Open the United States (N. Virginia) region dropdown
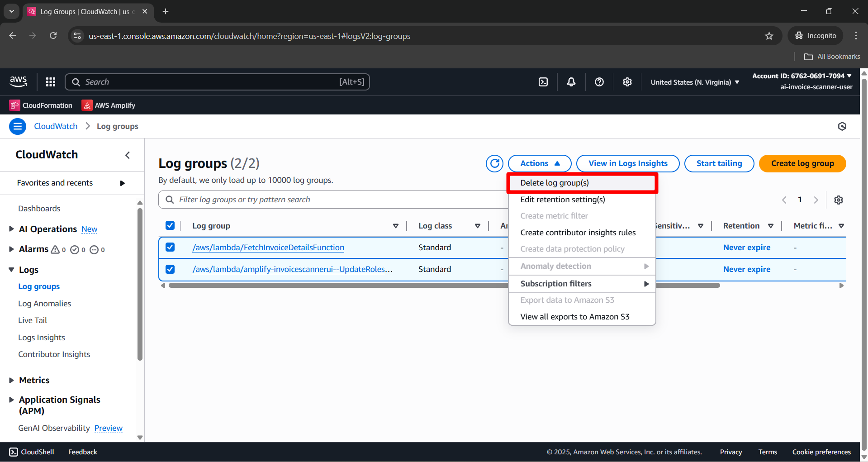This screenshot has height=462, width=868. tap(694, 82)
